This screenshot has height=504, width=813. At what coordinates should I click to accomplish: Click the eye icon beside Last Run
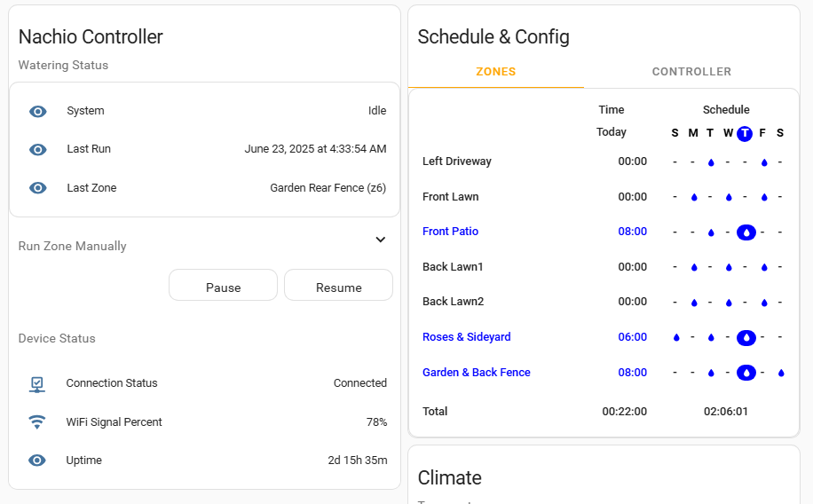point(37,149)
